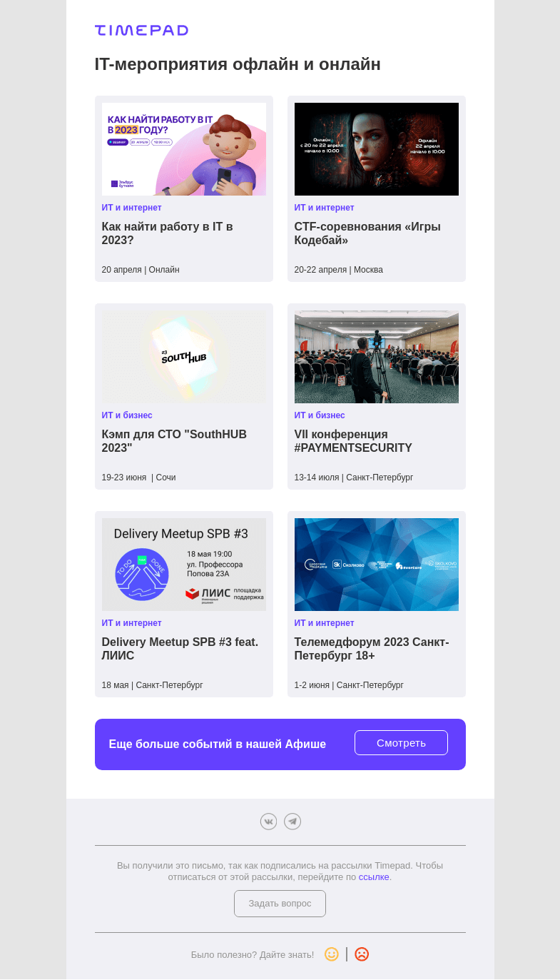Click the 'Задать вопрос' button
560x980 pixels.
pyautogui.click(x=280, y=904)
